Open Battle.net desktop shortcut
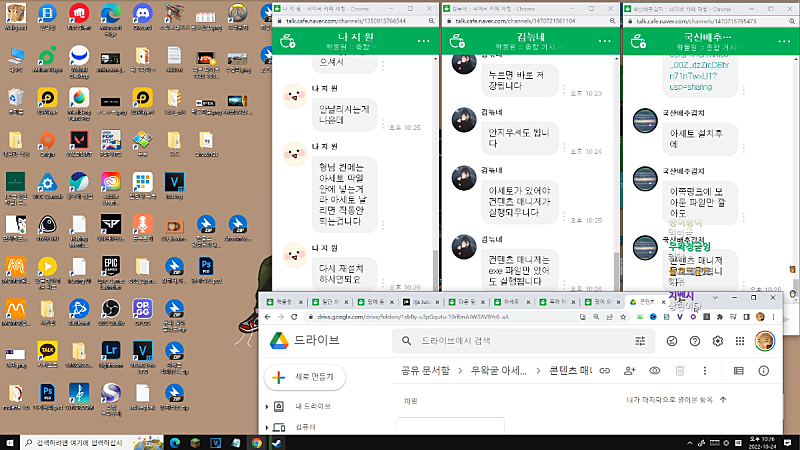This screenshot has width=800, height=450. [x=79, y=312]
